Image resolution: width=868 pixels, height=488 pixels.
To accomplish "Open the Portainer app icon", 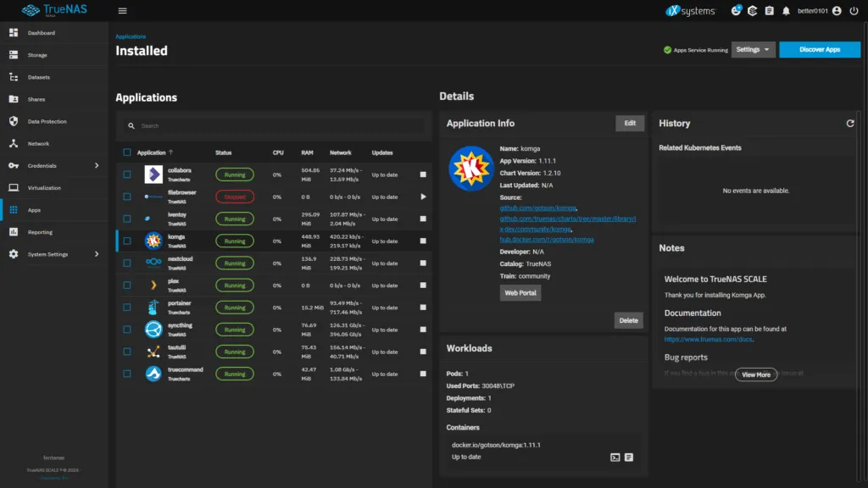I will (x=153, y=307).
